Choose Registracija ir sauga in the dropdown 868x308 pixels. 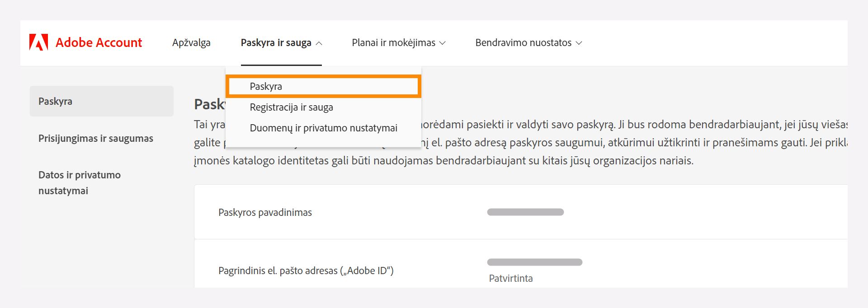pyautogui.click(x=292, y=107)
